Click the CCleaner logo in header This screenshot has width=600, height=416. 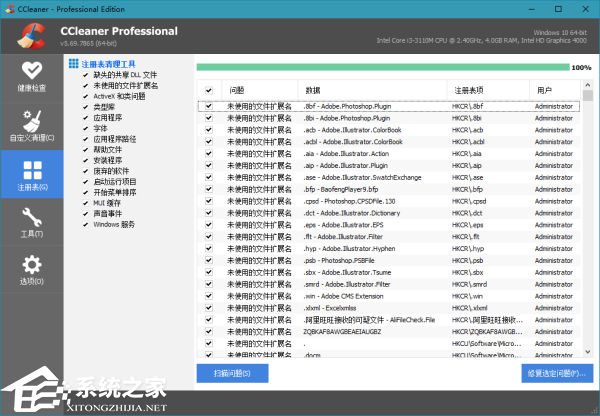click(32, 36)
